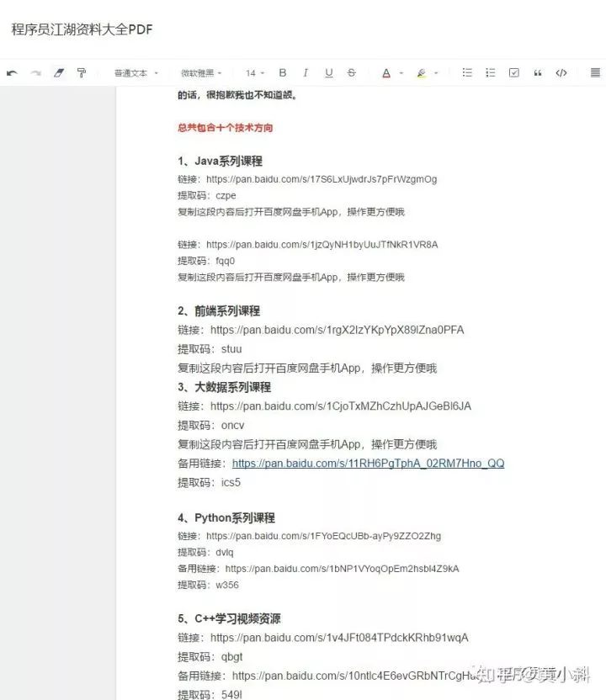Insert a checkbox task list
Image resolution: width=606 pixels, height=700 pixels.
(514, 72)
